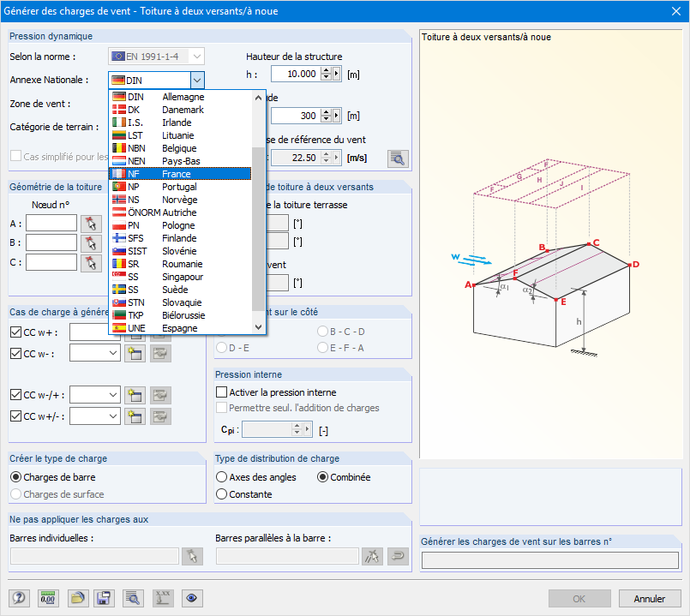Create new load case for CC w-
Image resolution: width=690 pixels, height=616 pixels.
pyautogui.click(x=135, y=353)
